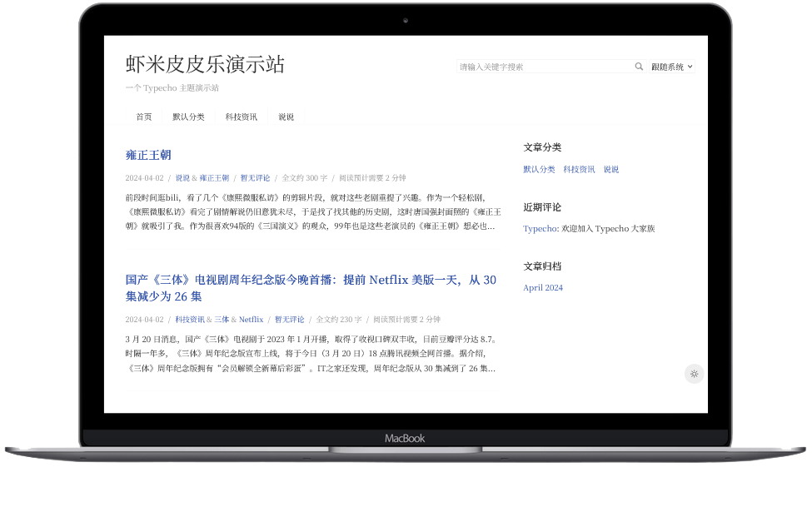Open the April 2024 archive

[x=541, y=287]
